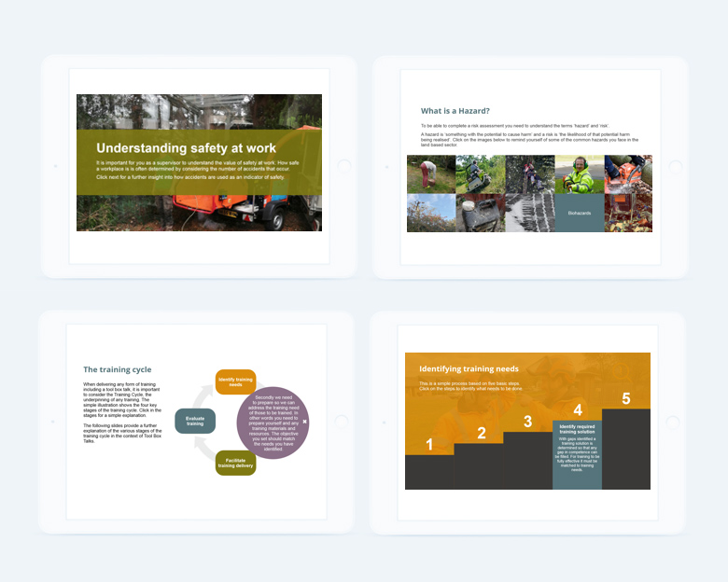Open the black fuel can thumbnail

pyautogui.click(x=481, y=213)
